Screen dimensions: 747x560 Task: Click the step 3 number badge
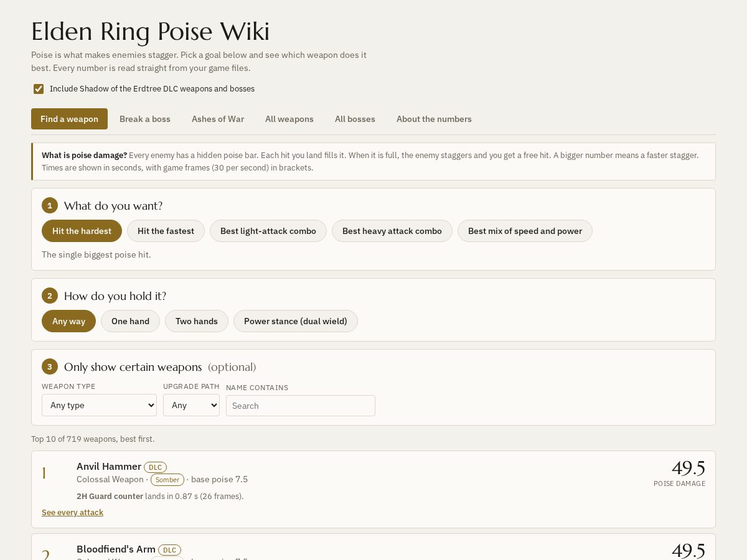click(50, 366)
